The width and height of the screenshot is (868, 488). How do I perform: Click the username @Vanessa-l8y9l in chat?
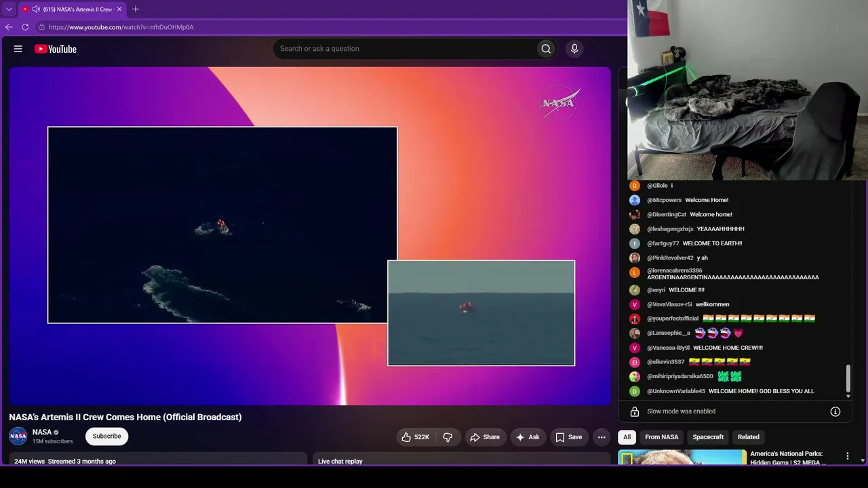668,348
